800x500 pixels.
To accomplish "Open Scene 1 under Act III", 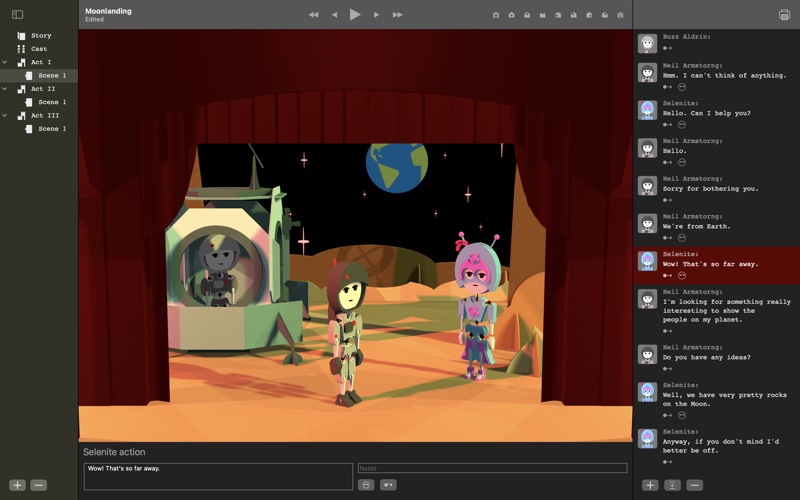I will (x=39, y=129).
